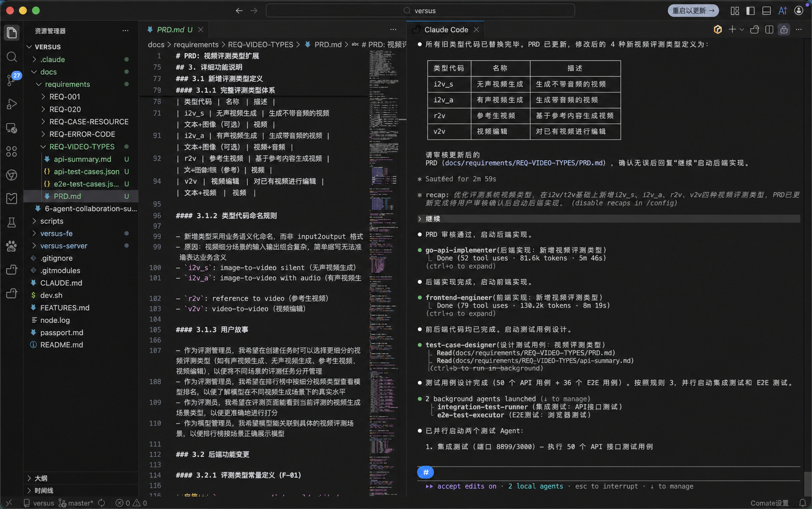
Task: Switch to the Claude Code tab
Action: (x=446, y=30)
